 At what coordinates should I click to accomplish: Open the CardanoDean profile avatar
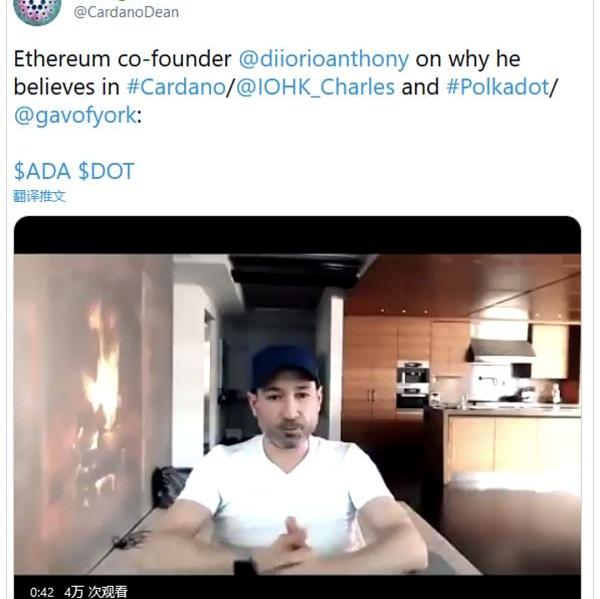point(37,9)
